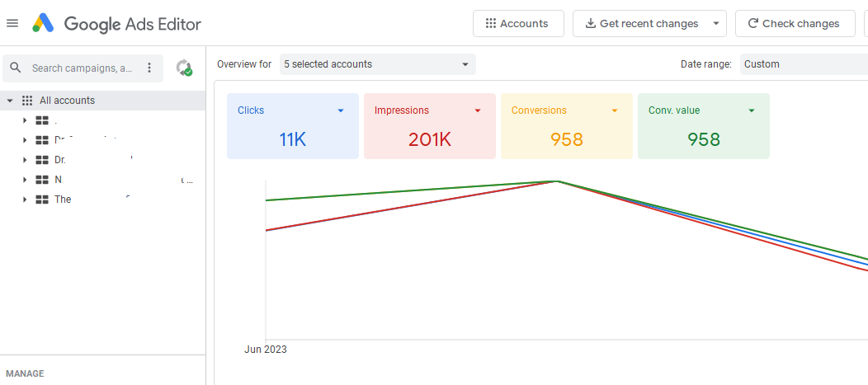Click the Google Ads logo icon

43,23
